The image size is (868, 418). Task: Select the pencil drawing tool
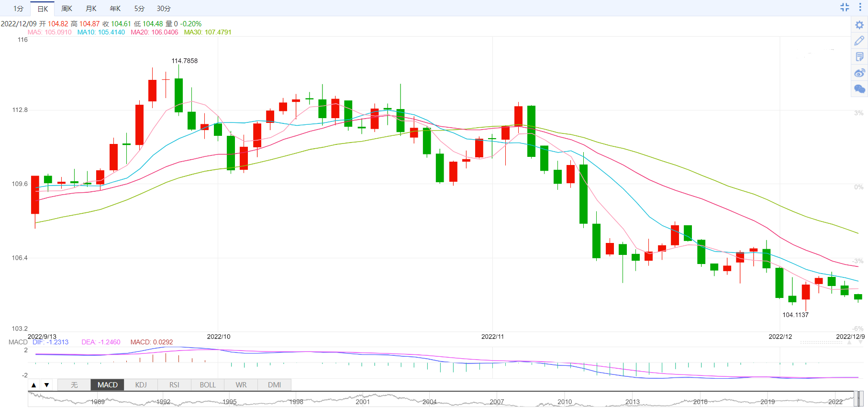tap(859, 41)
